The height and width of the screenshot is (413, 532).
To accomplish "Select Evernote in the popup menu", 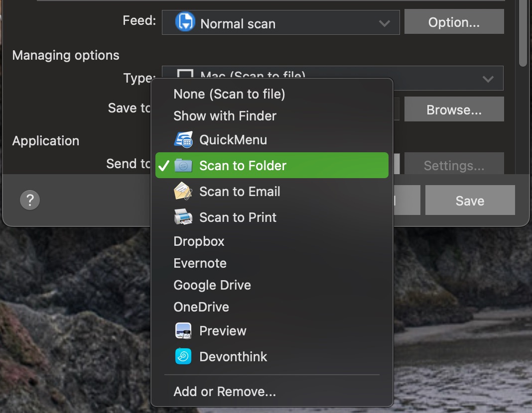I will point(272,263).
